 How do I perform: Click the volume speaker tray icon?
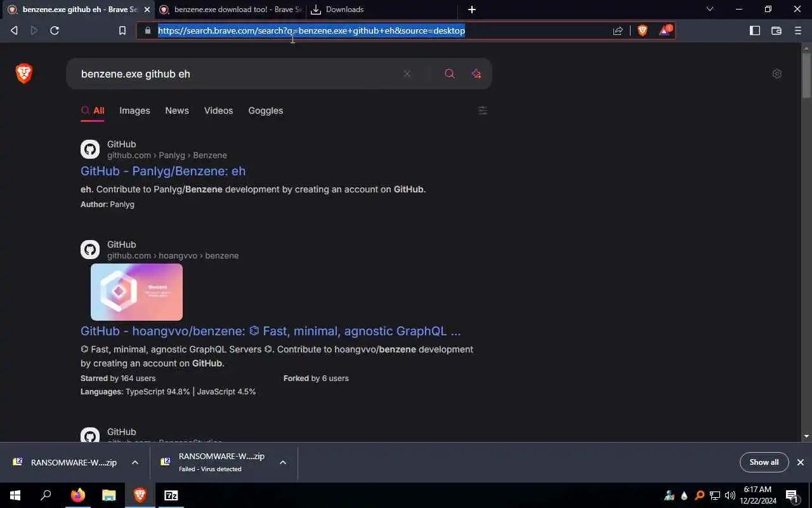[x=730, y=495]
